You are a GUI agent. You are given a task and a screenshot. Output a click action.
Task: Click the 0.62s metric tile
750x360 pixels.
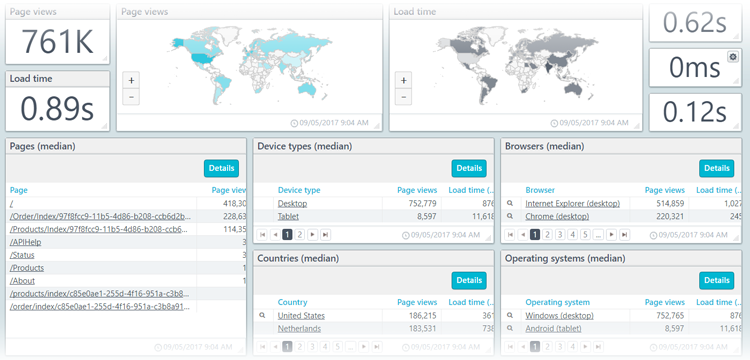(695, 23)
